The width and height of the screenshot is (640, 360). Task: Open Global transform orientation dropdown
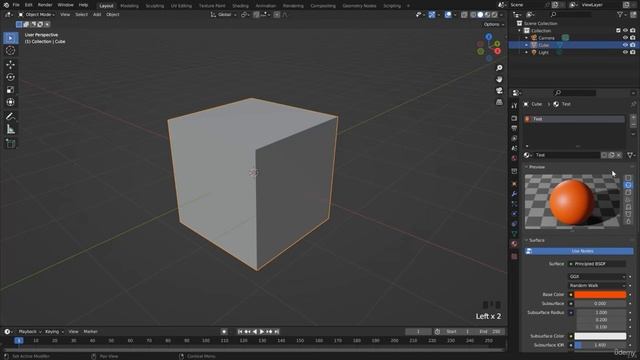click(223, 15)
